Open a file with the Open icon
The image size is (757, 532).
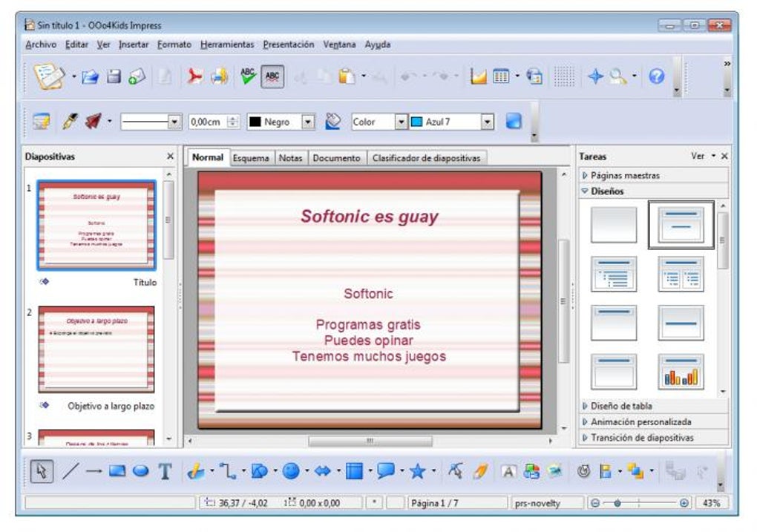(90, 76)
